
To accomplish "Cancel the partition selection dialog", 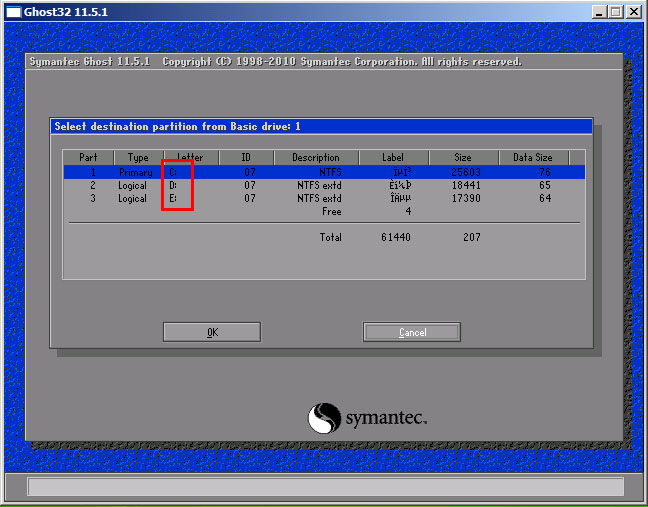I will click(x=412, y=332).
